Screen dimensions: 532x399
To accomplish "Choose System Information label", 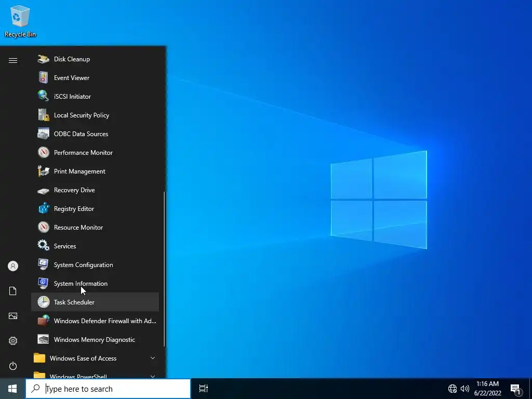I will click(81, 283).
